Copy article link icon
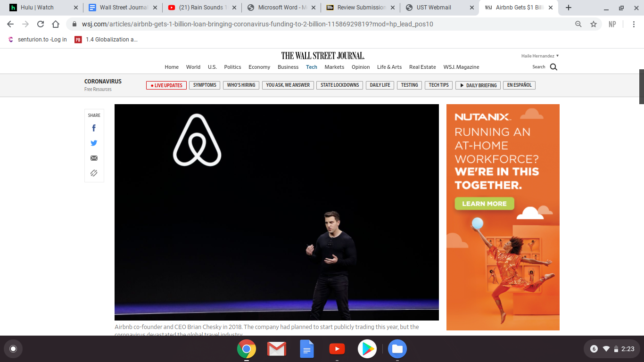Image resolution: width=644 pixels, height=362 pixels. [x=94, y=173]
